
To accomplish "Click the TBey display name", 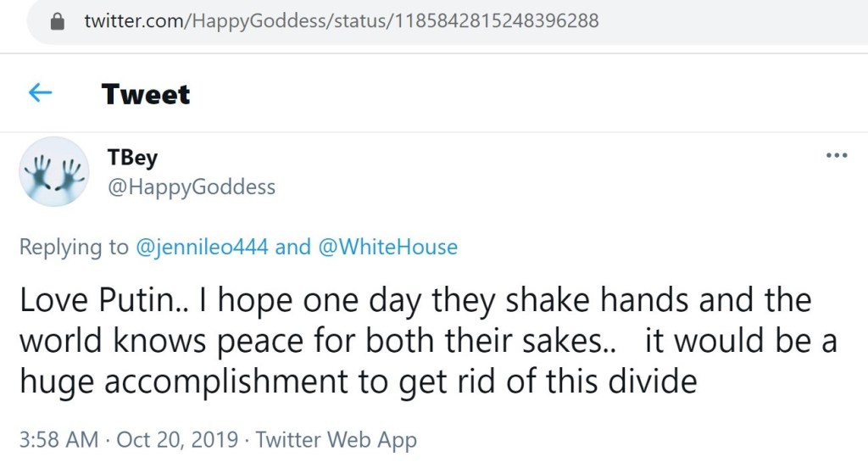I will pyautogui.click(x=133, y=158).
